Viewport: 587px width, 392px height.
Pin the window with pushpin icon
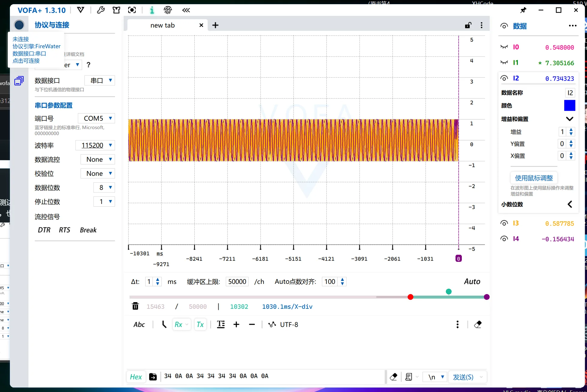click(x=523, y=10)
